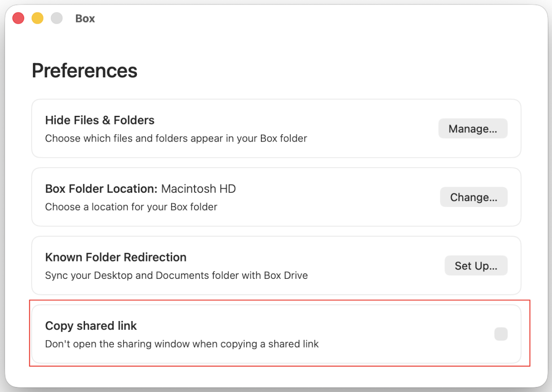Close the Box preferences window
Image resolution: width=552 pixels, height=392 pixels.
coord(18,18)
